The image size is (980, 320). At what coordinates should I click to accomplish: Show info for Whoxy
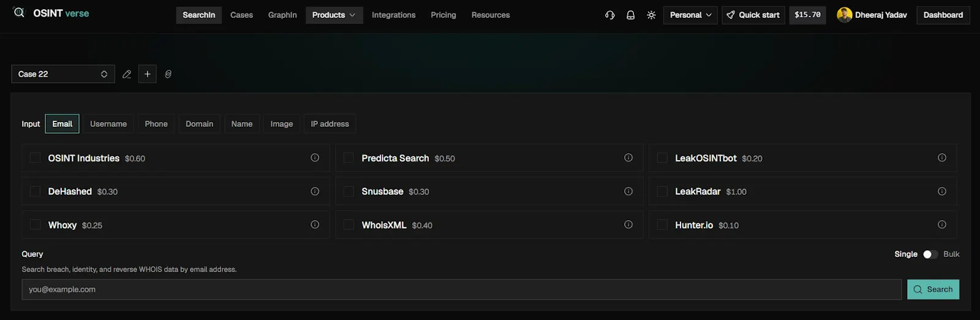pyautogui.click(x=315, y=224)
